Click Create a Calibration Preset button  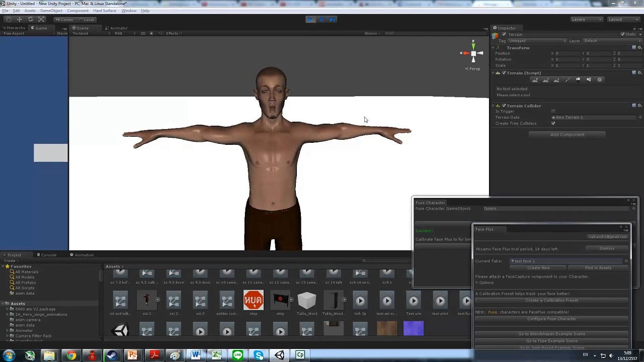[551, 301]
